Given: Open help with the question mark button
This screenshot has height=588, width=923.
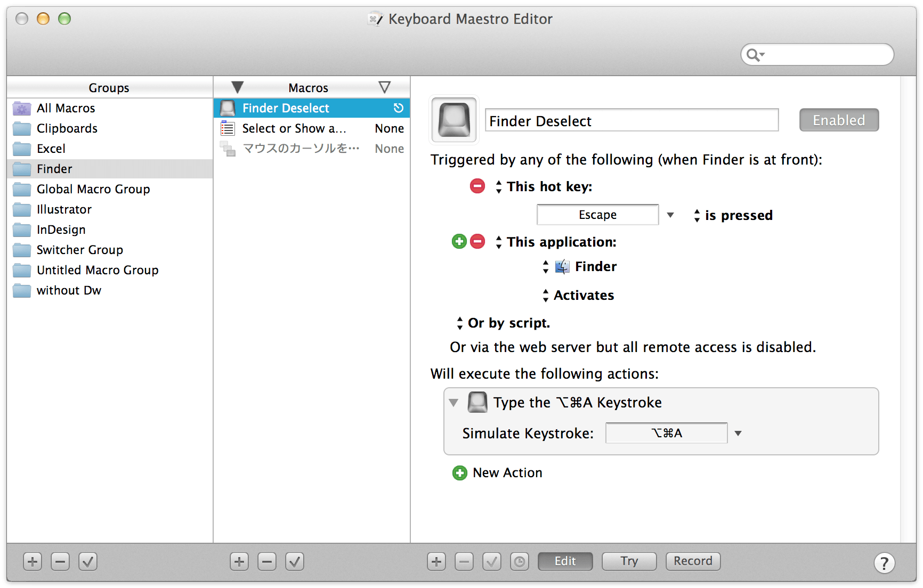Looking at the screenshot, I should click(884, 562).
